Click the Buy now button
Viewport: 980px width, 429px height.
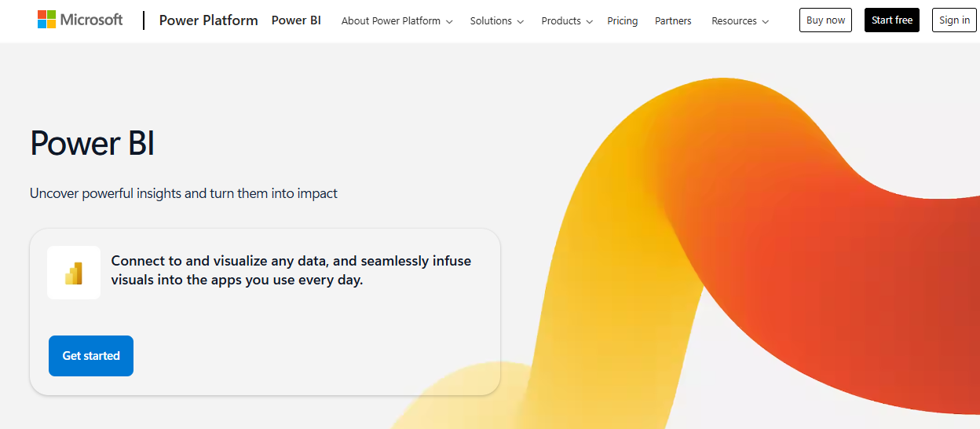pyautogui.click(x=825, y=20)
